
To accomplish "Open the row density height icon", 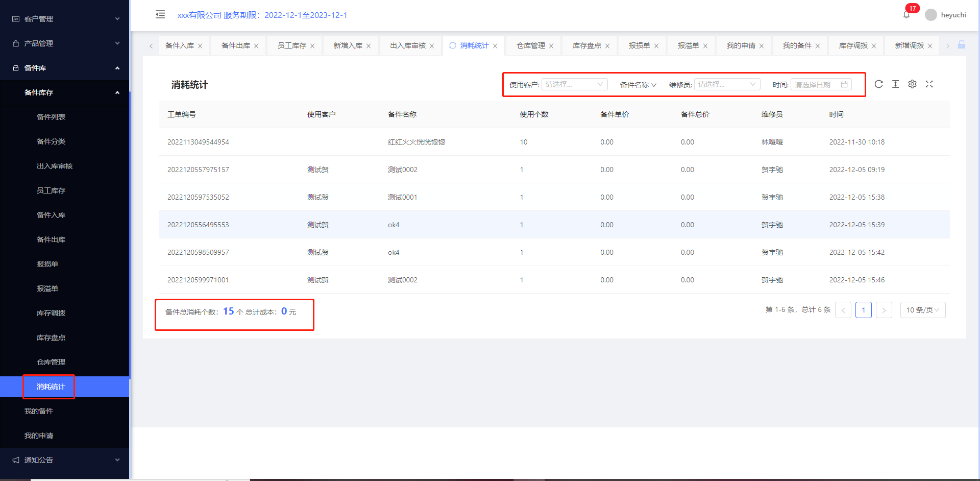I will [x=895, y=84].
